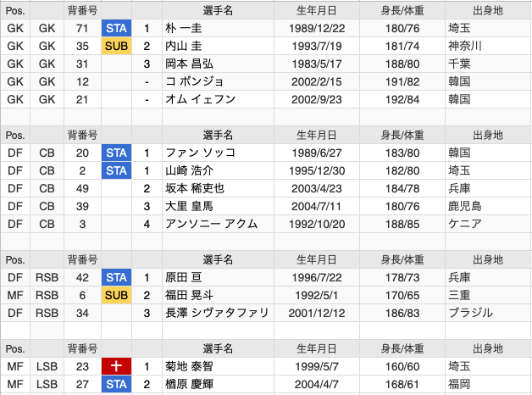Click 鹿児島 birthplace cell

[465, 206]
